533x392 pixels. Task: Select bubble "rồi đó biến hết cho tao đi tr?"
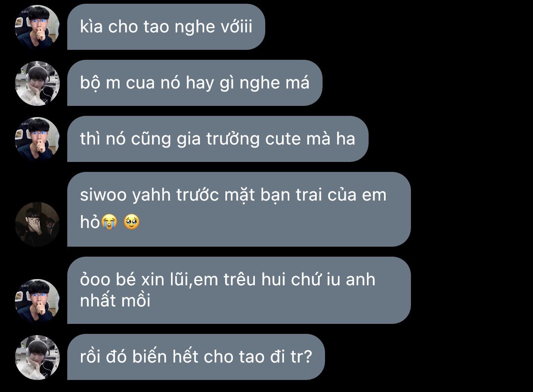click(x=196, y=357)
